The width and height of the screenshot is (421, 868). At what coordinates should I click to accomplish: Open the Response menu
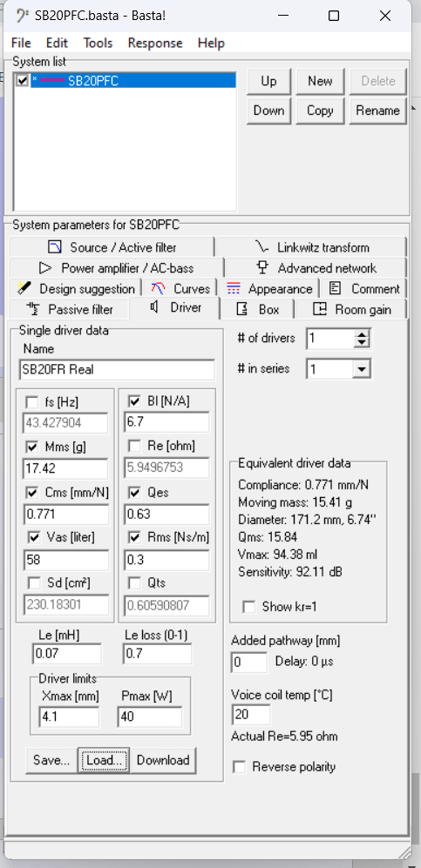point(155,44)
